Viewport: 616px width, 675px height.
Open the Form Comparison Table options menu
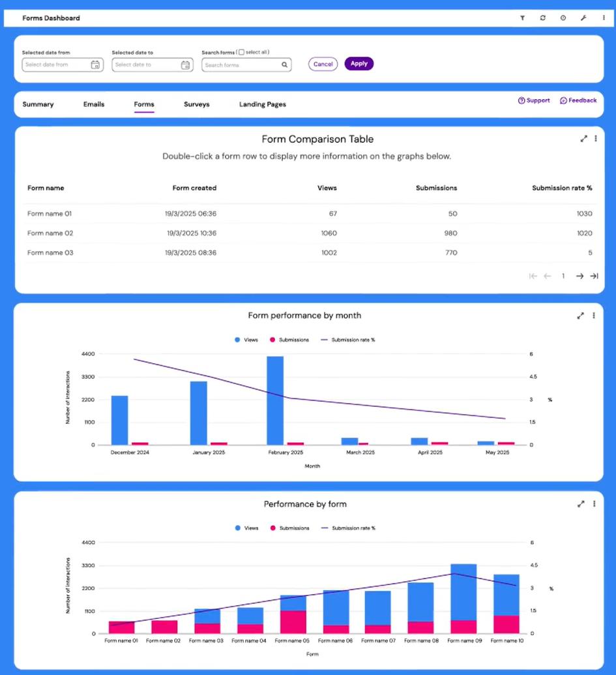[596, 138]
